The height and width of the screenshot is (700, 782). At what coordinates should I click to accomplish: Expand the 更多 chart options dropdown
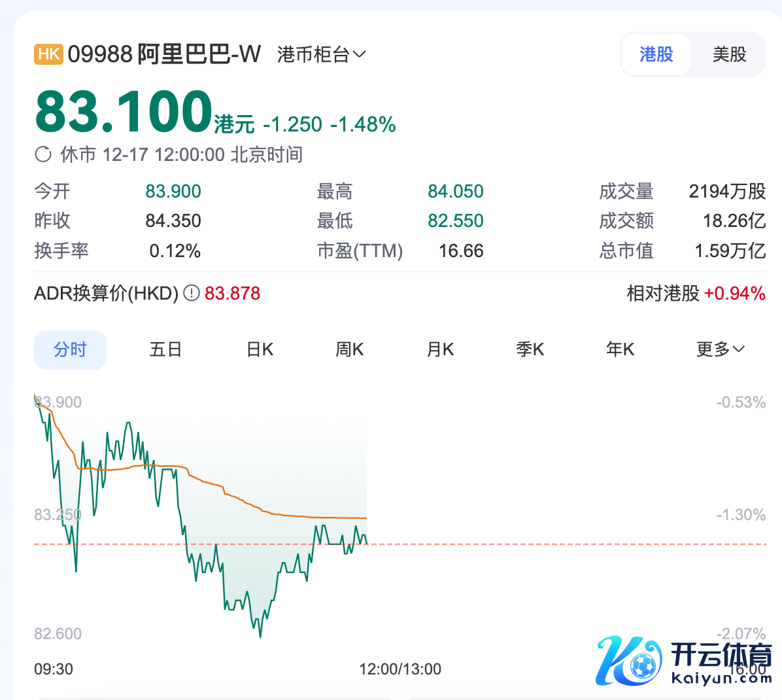pyautogui.click(x=720, y=349)
